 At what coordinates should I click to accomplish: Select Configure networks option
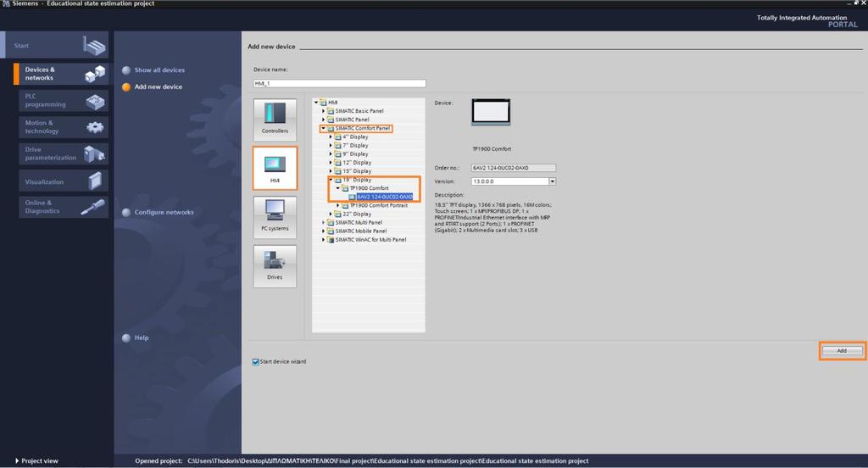[x=158, y=212]
